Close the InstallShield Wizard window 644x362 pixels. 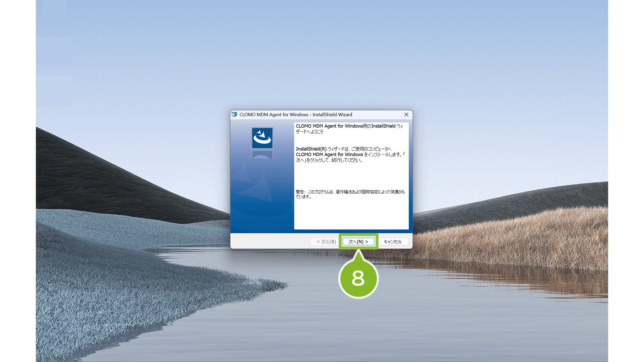click(x=406, y=114)
